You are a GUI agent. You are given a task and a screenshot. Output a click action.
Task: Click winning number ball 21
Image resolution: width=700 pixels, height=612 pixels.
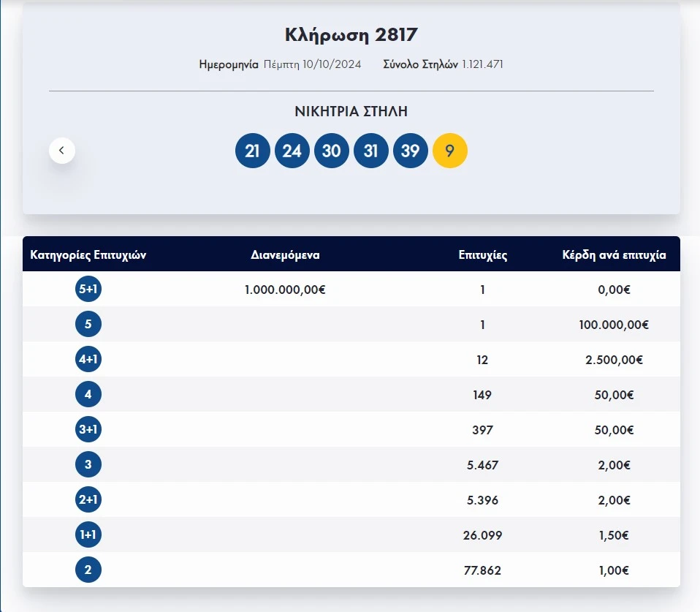tap(253, 151)
